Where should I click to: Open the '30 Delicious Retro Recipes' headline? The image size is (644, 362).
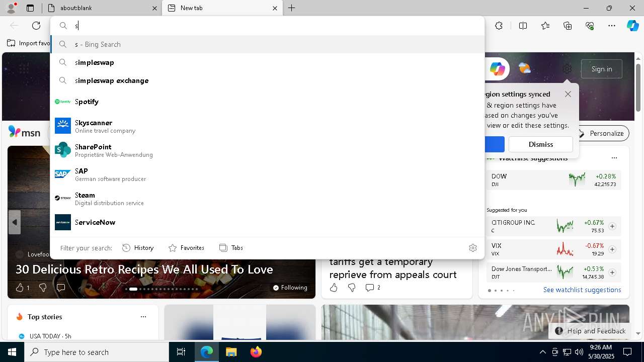click(x=144, y=269)
